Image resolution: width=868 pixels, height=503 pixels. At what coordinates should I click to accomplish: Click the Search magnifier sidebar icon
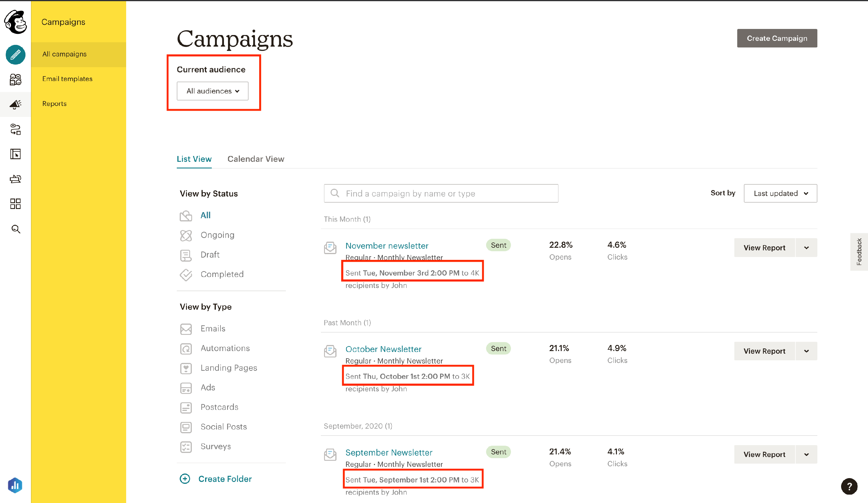15,229
